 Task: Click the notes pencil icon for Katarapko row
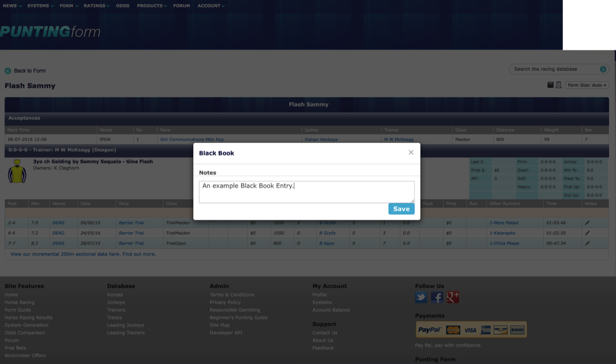(x=587, y=233)
